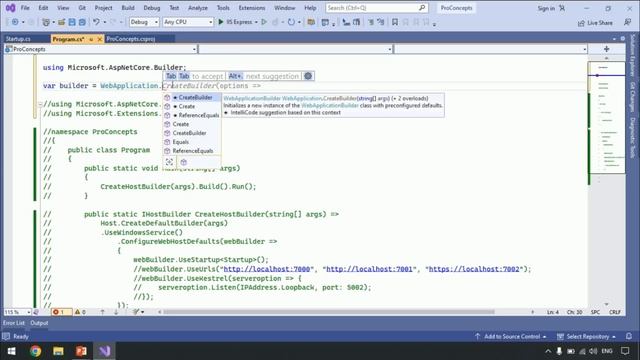Image resolution: width=640 pixels, height=360 pixels.
Task: Open the Any CPU platform dropdown
Action: click(188, 22)
